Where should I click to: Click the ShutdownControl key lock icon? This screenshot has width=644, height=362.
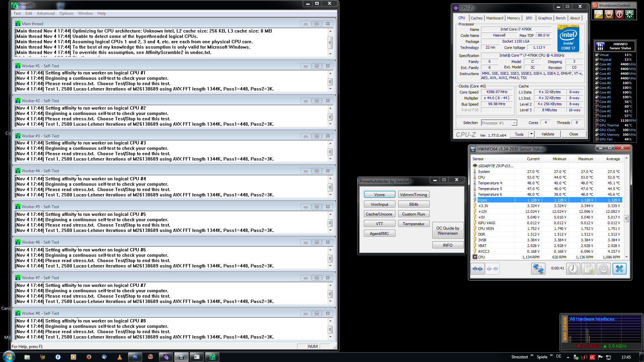pyautogui.click(x=598, y=14)
